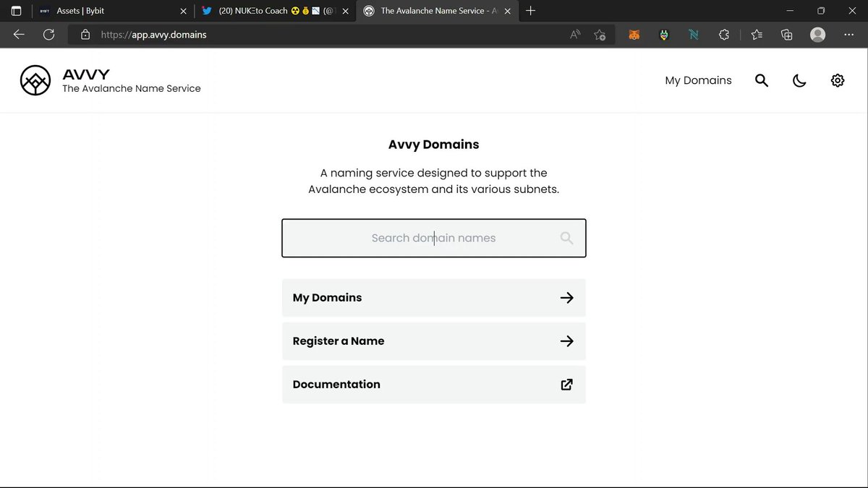
Task: Click the AVVY brand name text
Action: pyautogui.click(x=86, y=74)
